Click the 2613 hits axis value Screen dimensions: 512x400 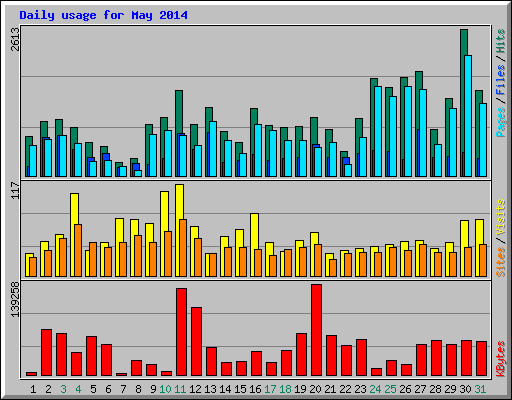pos(15,39)
